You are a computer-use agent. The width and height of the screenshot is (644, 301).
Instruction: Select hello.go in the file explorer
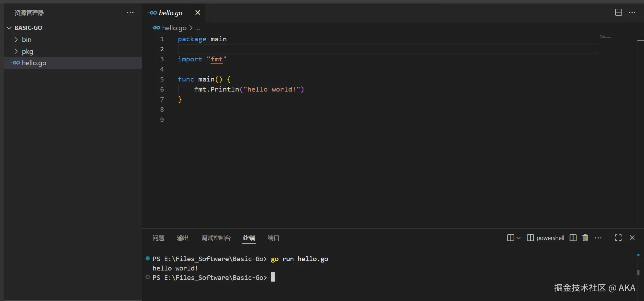click(34, 63)
